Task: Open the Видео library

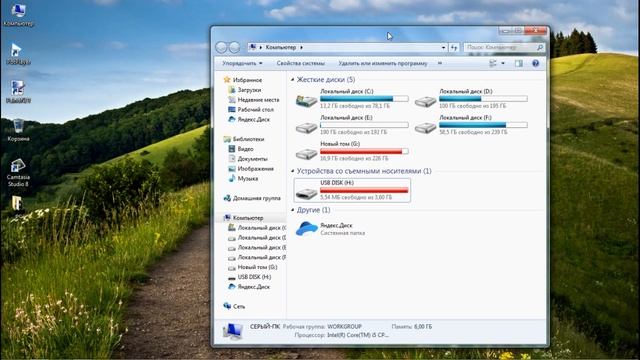Action: pyautogui.click(x=245, y=149)
